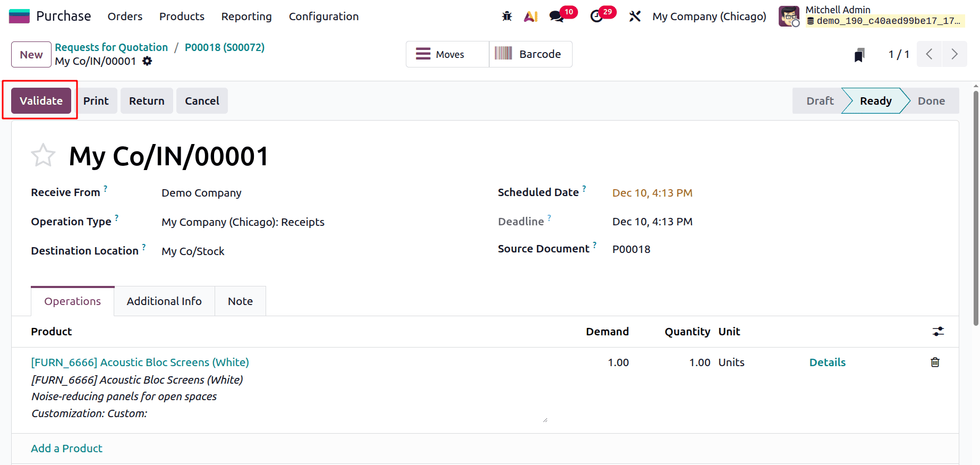Viewport: 980px width, 465px height.
Task: Delete the Acoustic Bloc Screens line
Action: click(935, 362)
